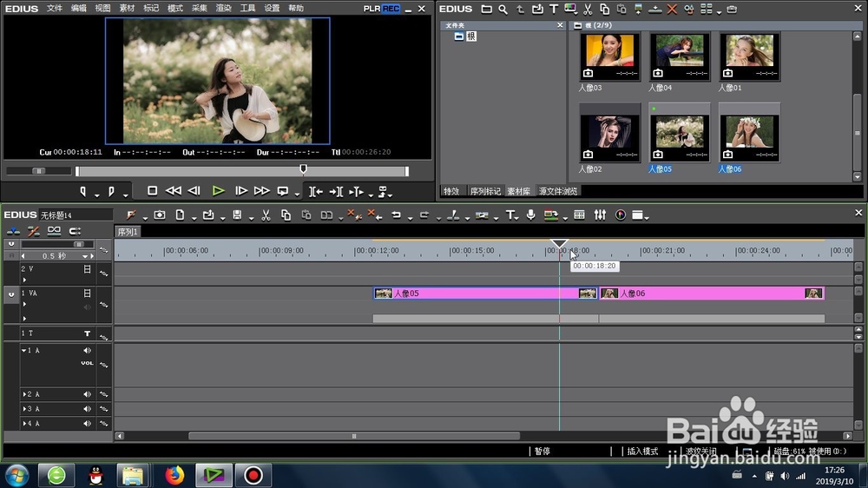Mute audio track 2 A speaker
Screen dimensions: 868x488
coord(87,394)
